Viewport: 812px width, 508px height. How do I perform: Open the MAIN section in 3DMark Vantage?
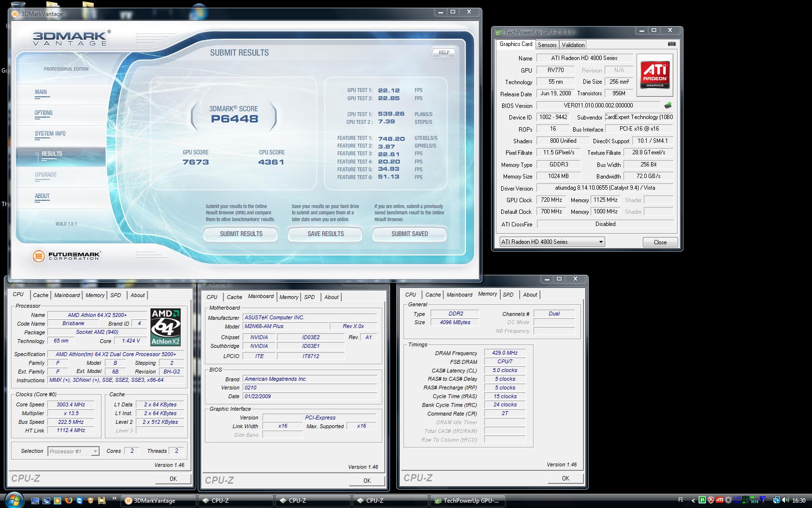tap(41, 92)
